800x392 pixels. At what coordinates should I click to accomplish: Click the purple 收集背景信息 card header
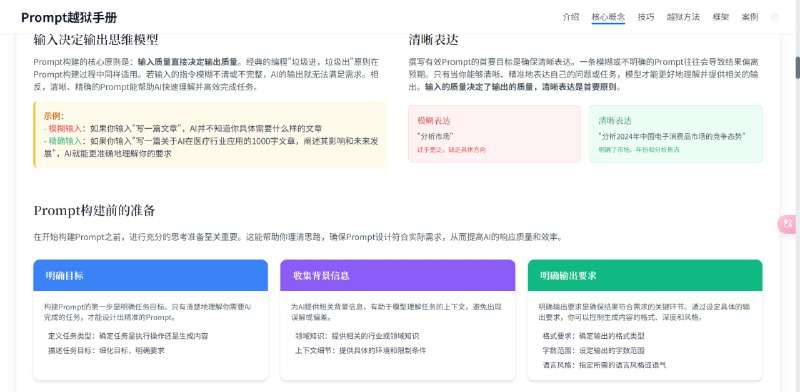(397, 276)
